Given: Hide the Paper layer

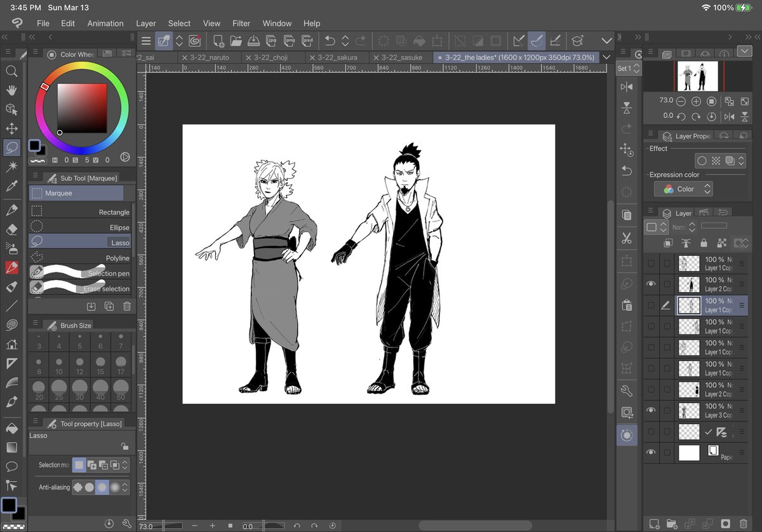Looking at the screenshot, I should [x=651, y=453].
